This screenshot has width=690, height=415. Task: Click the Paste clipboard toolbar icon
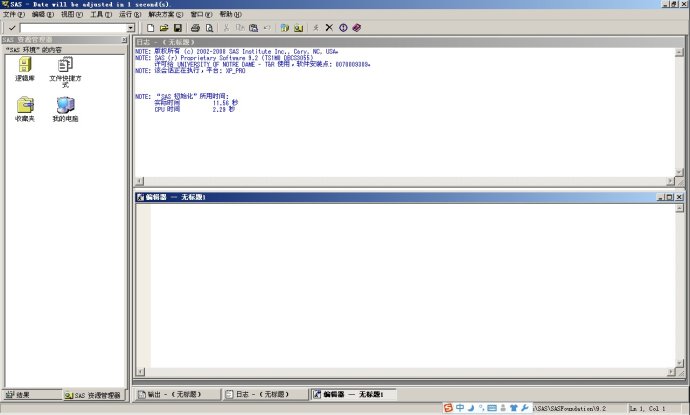pyautogui.click(x=253, y=28)
